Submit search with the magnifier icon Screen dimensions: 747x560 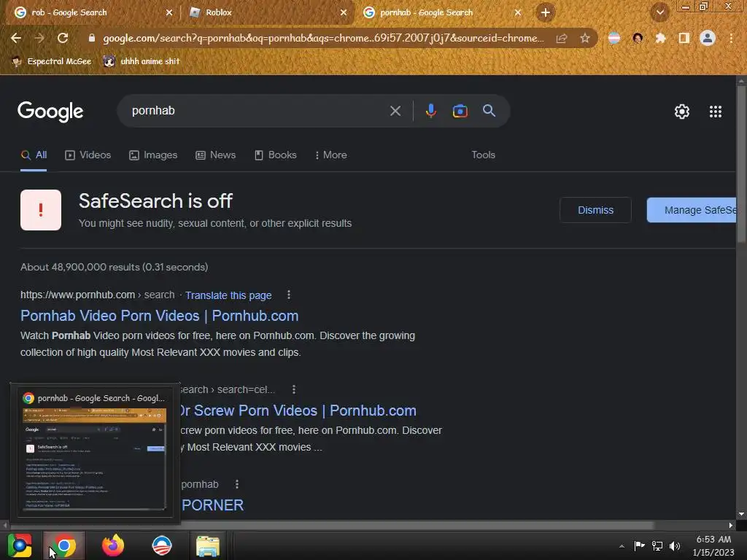click(489, 111)
